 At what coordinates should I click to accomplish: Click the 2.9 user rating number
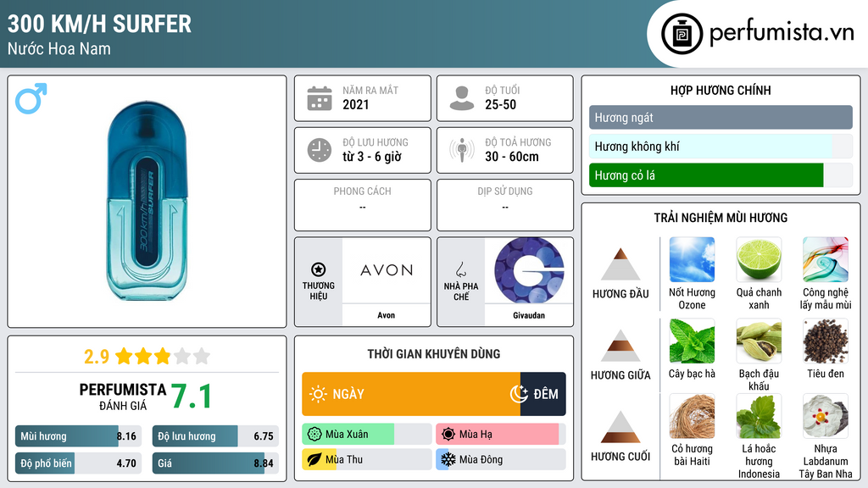coord(97,357)
